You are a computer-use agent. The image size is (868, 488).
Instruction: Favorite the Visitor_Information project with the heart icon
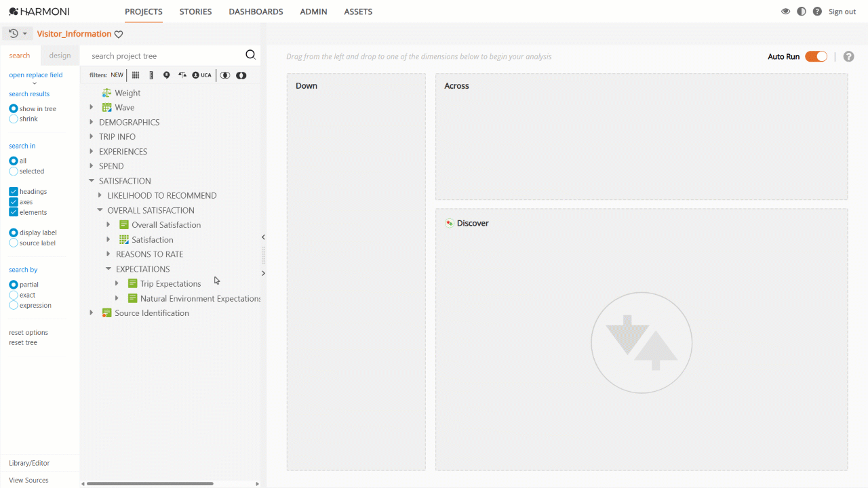pyautogui.click(x=119, y=34)
